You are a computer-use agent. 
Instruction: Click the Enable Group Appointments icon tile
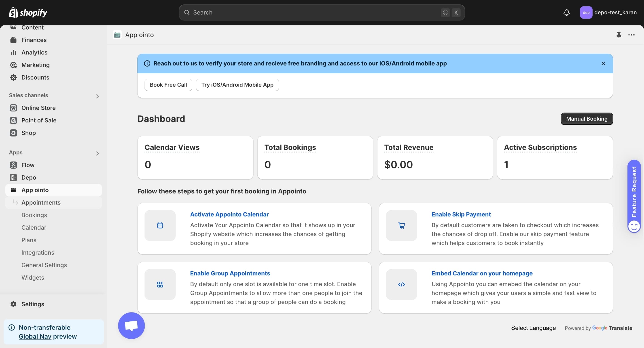click(160, 284)
